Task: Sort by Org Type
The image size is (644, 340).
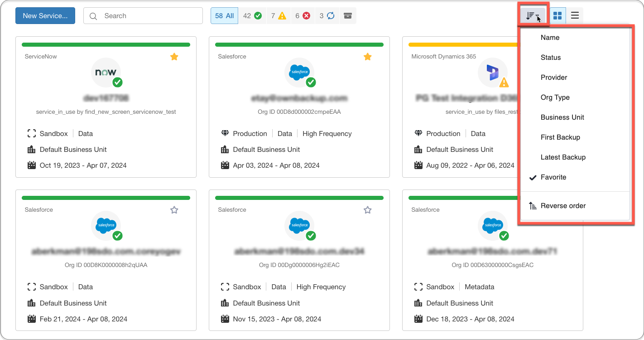Action: [575, 97]
